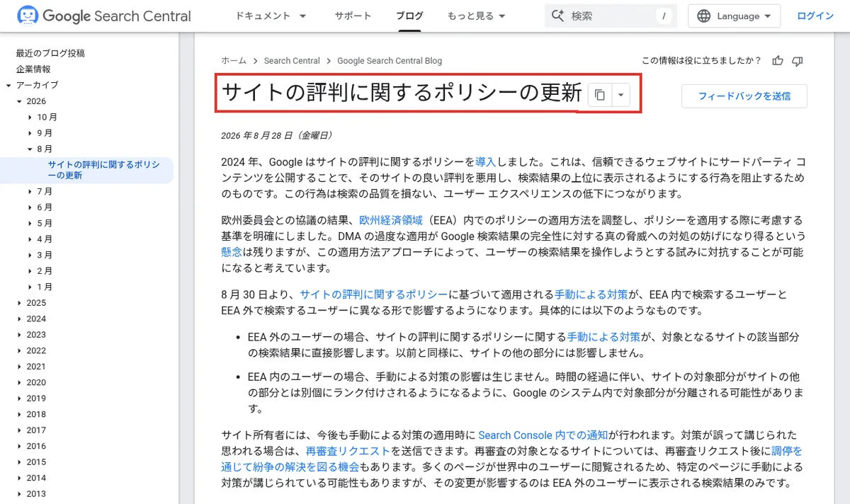Expand the 2021 archive year
850x504 pixels.
[19, 367]
